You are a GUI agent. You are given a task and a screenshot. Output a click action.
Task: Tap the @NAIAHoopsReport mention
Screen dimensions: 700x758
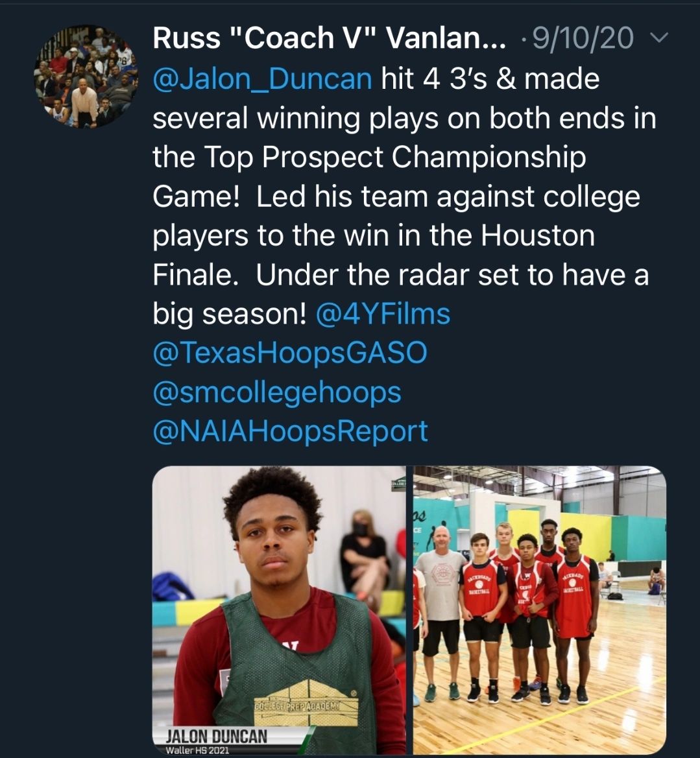(x=290, y=431)
